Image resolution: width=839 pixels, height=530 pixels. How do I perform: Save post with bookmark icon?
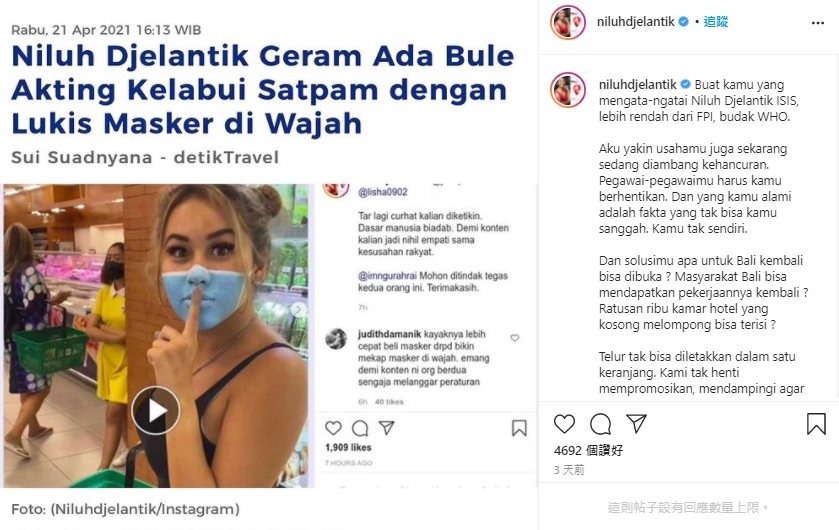point(816,424)
